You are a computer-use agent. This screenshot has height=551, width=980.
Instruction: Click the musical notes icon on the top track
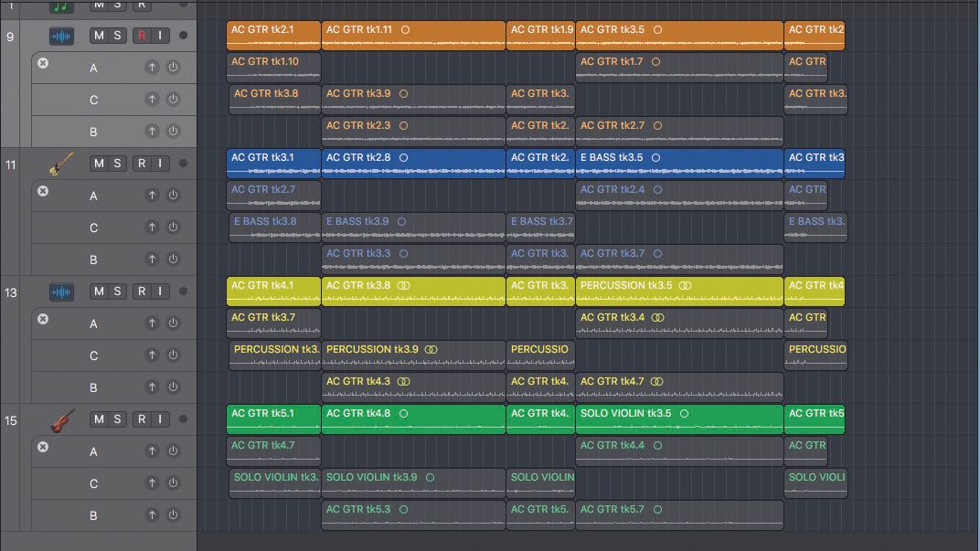coord(61,6)
